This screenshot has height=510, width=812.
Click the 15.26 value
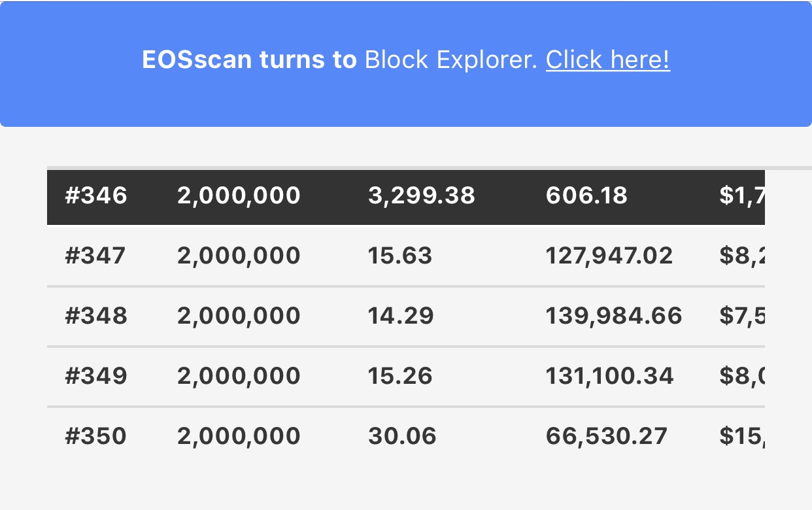(x=400, y=376)
